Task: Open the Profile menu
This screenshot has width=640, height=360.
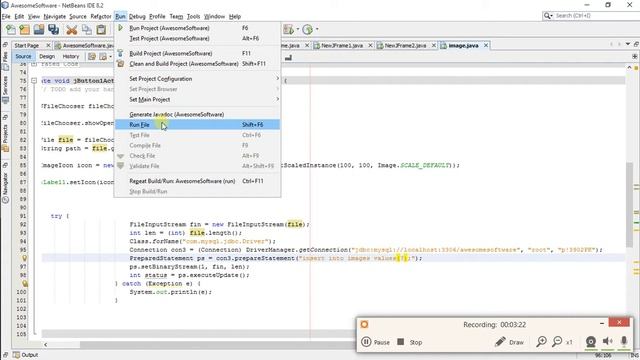Action: tap(157, 16)
